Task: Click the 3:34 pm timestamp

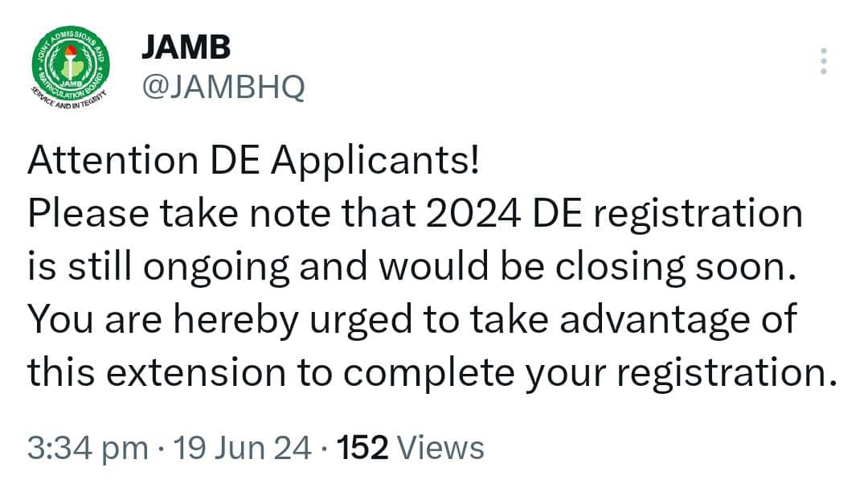Action: pyautogui.click(x=88, y=448)
